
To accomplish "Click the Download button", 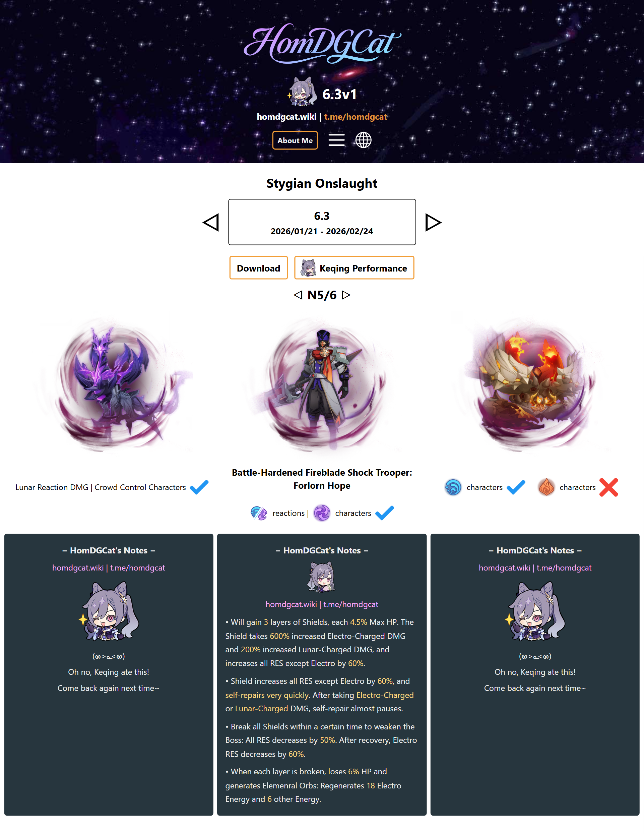I will (x=258, y=268).
